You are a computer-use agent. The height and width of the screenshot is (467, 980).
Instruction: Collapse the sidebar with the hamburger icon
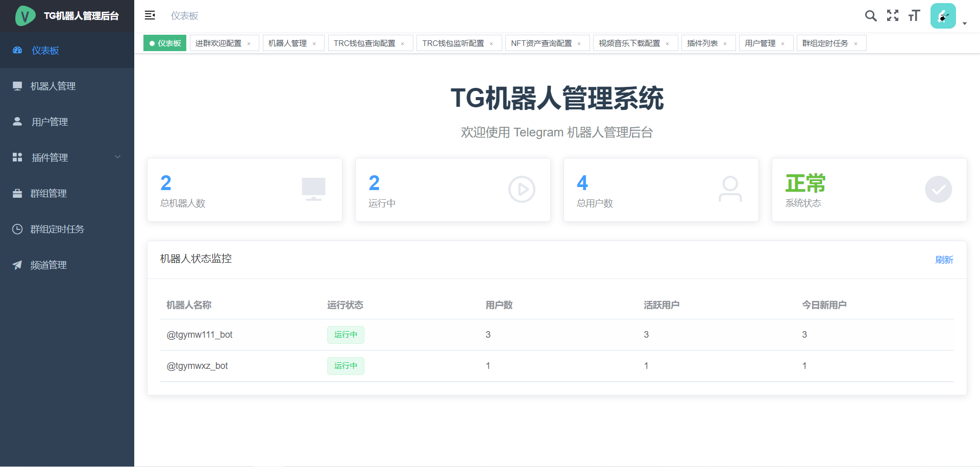[150, 15]
